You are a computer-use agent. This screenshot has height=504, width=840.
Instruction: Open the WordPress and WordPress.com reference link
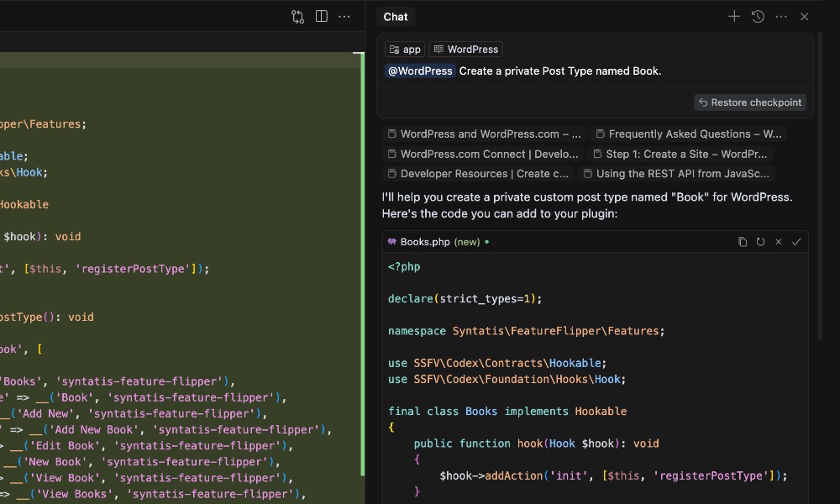[485, 134]
